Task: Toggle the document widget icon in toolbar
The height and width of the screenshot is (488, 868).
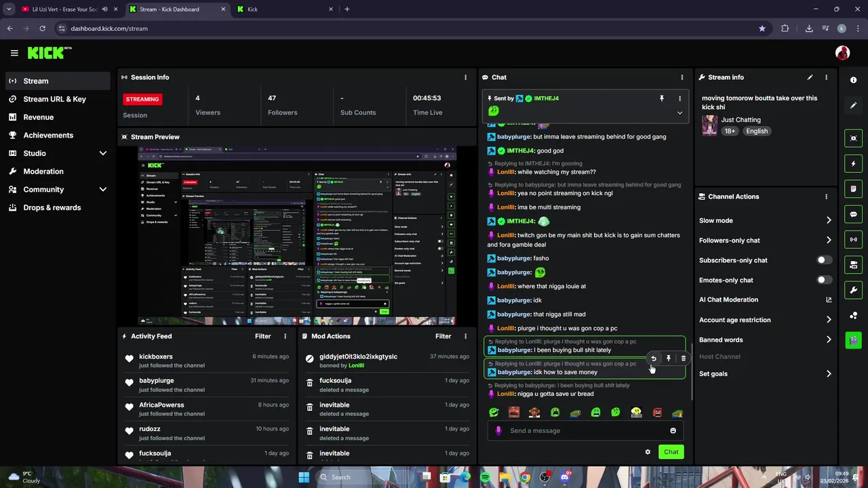Action: tap(854, 188)
